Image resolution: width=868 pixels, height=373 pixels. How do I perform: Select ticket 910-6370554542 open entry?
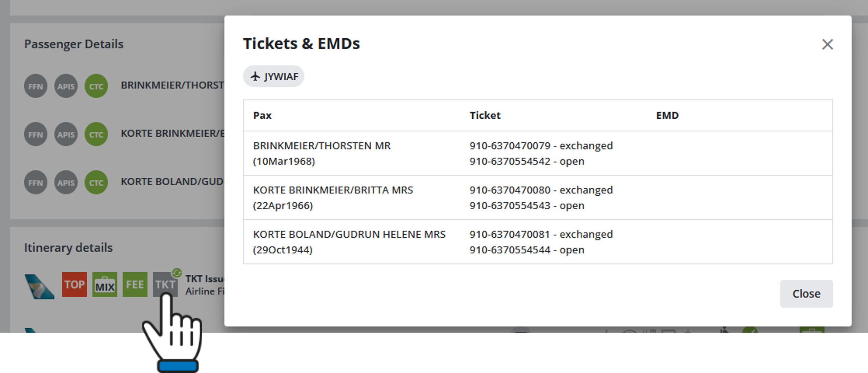[x=526, y=161]
